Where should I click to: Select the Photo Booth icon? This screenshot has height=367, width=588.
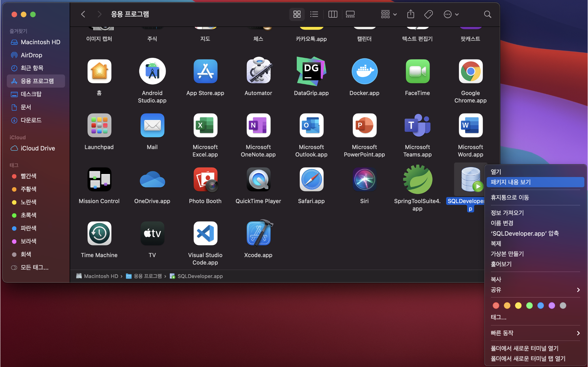tap(205, 179)
